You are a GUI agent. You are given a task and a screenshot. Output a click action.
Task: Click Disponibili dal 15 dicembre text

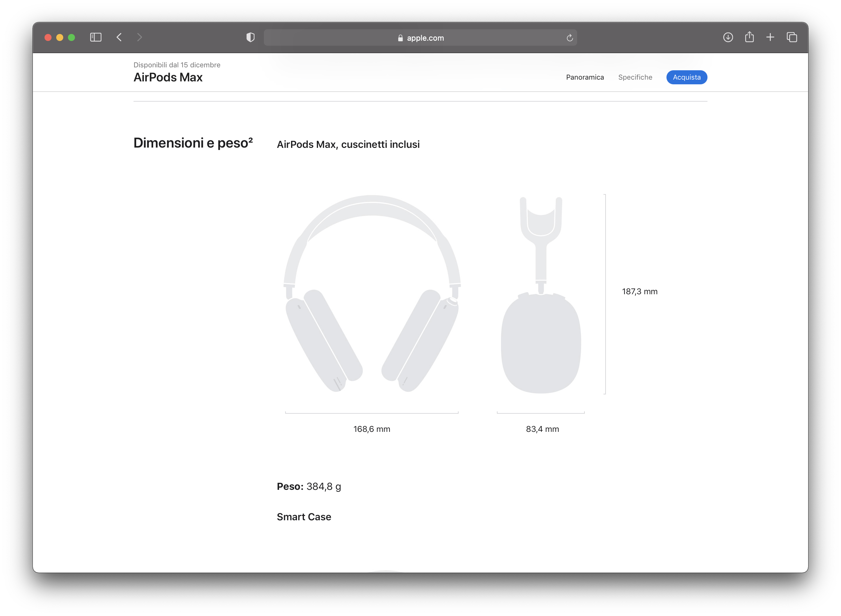[177, 65]
